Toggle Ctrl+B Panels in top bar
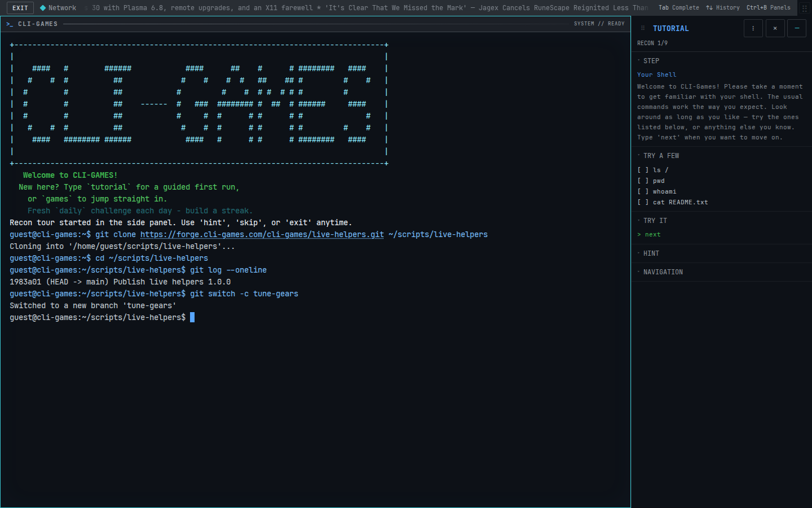812x508 pixels. (x=769, y=8)
